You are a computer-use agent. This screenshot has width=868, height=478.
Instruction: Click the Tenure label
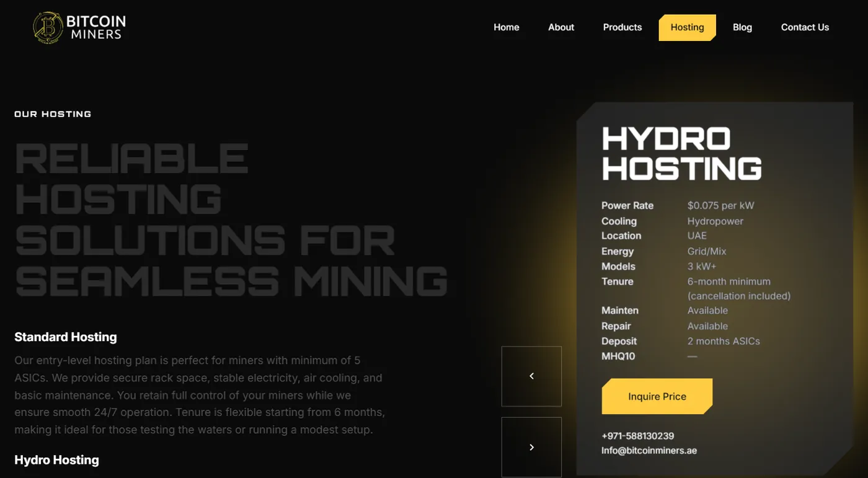point(618,281)
